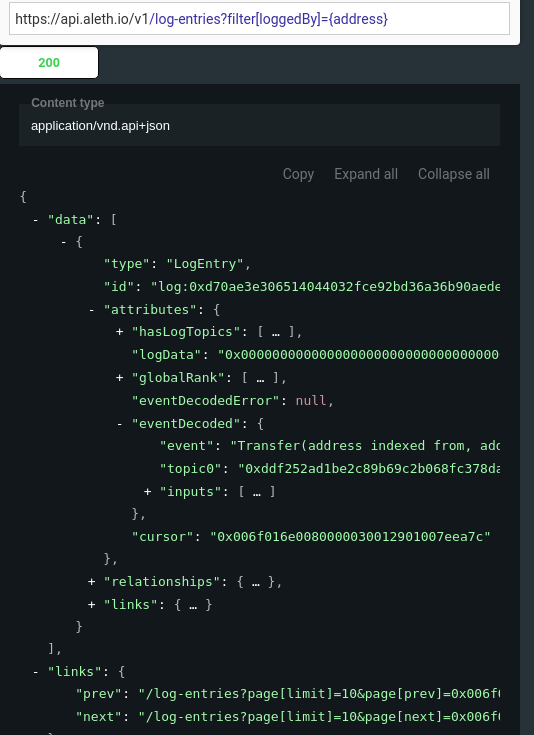Image resolution: width=534 pixels, height=735 pixels.
Task: Expand the "relationships" object
Action: click(92, 582)
